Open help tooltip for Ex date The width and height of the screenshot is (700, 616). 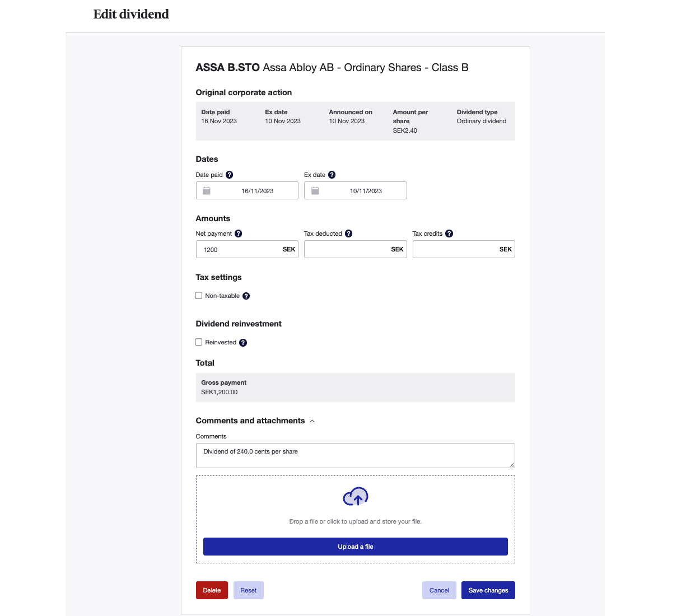click(332, 174)
